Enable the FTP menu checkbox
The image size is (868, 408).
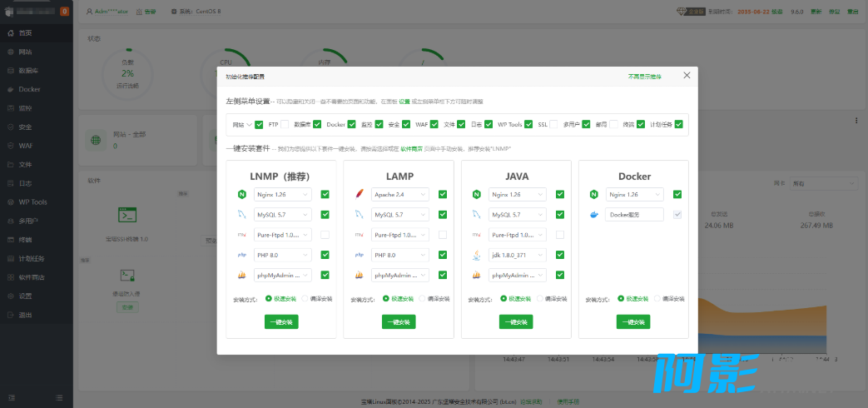point(285,125)
